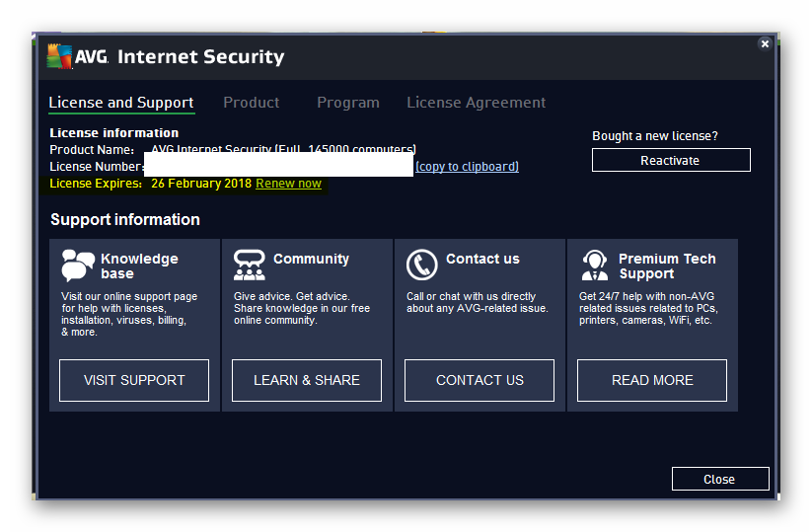Click the READ MORE button
This screenshot has height=532, width=812.
click(652, 380)
